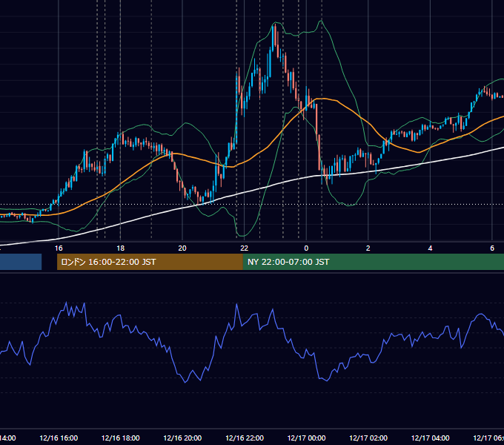This screenshot has width=504, height=445.
Task: Click the 12/16 22:00 date label
Action: click(x=245, y=438)
